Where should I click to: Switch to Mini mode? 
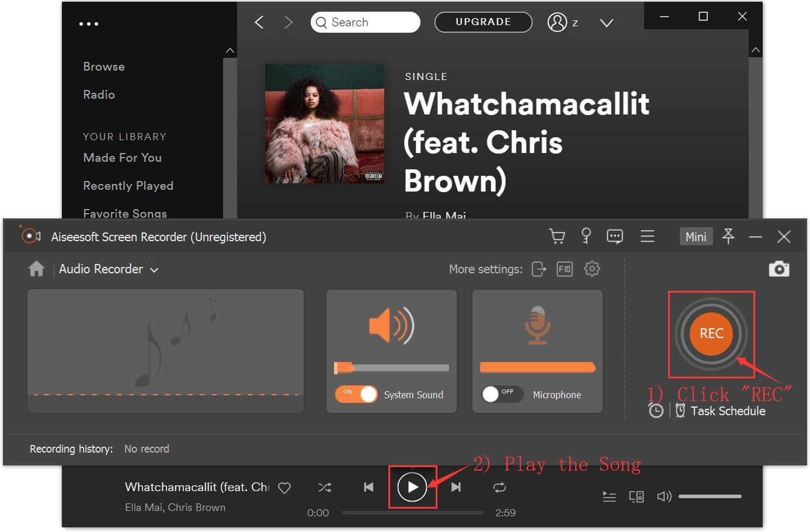point(696,237)
